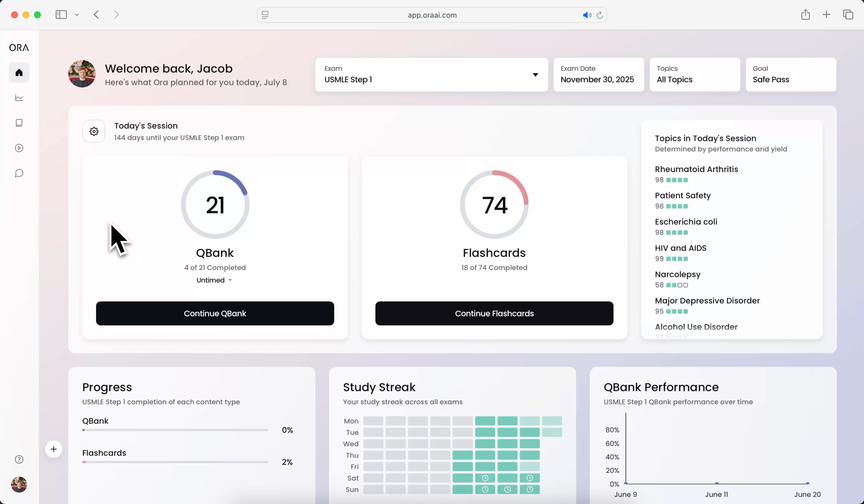This screenshot has height=504, width=864.
Task: Open Today's Session settings gear
Action: [94, 131]
